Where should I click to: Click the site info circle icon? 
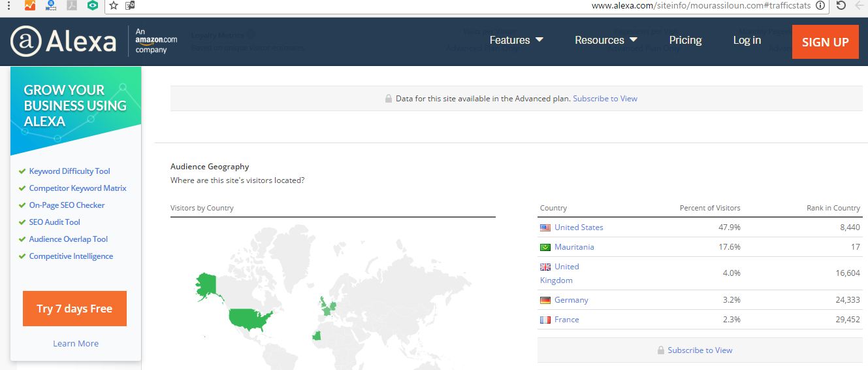tap(820, 5)
